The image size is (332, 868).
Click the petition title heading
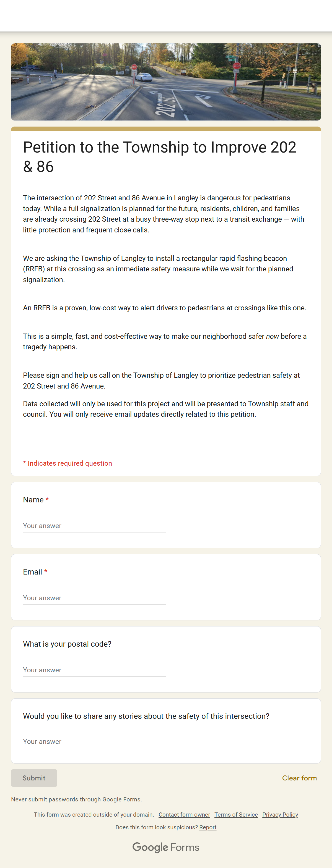pos(160,157)
